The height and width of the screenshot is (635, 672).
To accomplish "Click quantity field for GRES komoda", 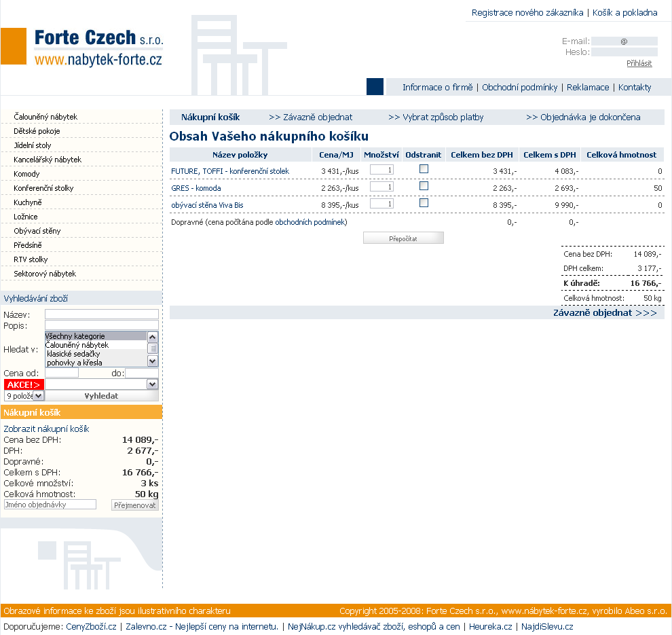I will pyautogui.click(x=381, y=187).
